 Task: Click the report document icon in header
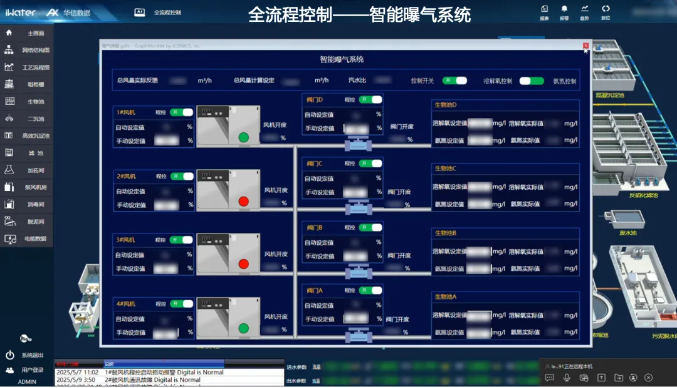[x=544, y=9]
